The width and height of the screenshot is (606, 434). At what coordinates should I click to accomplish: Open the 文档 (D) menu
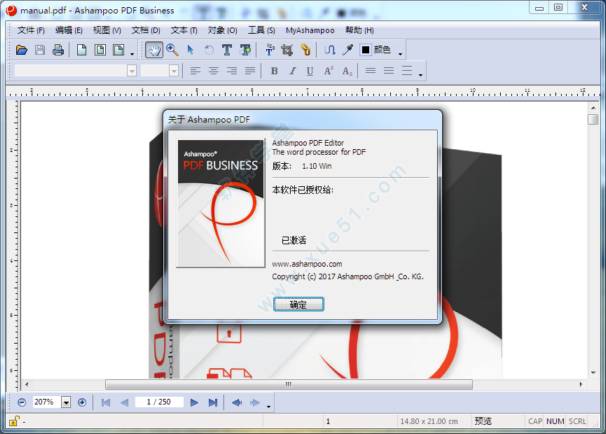tap(146, 30)
